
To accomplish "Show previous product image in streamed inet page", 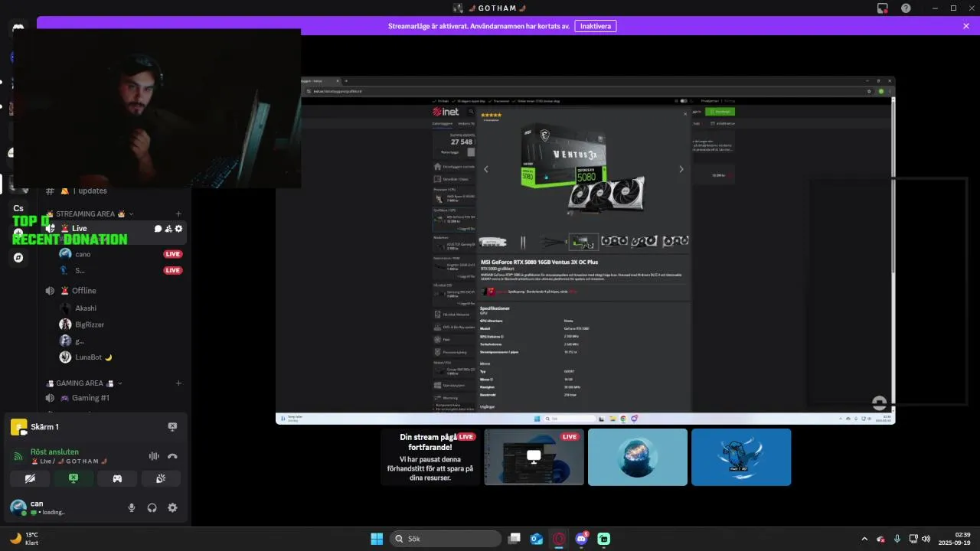I will coord(485,169).
